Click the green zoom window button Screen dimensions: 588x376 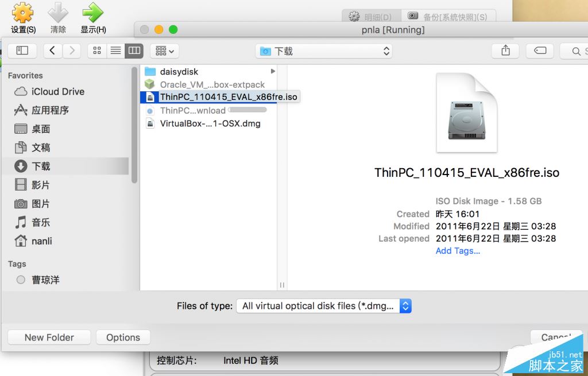click(173, 30)
